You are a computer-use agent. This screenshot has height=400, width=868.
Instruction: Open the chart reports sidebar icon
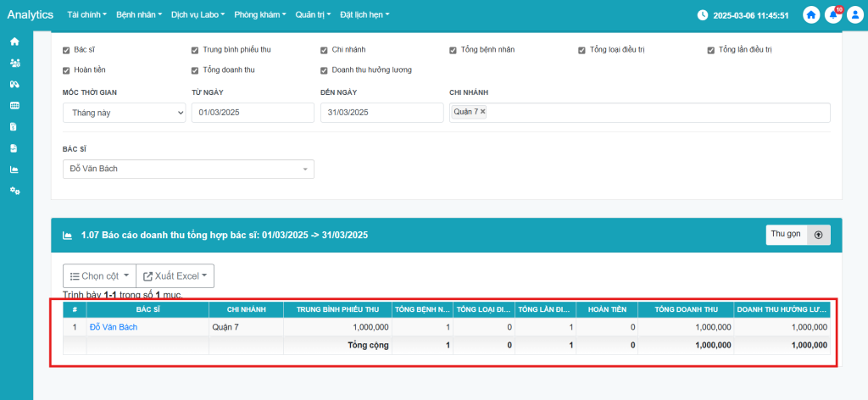14,169
